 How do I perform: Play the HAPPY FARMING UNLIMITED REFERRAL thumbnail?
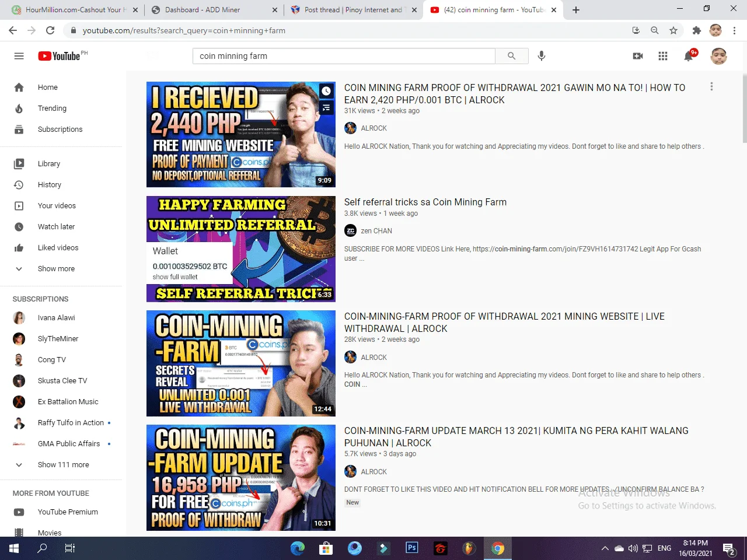pyautogui.click(x=241, y=249)
